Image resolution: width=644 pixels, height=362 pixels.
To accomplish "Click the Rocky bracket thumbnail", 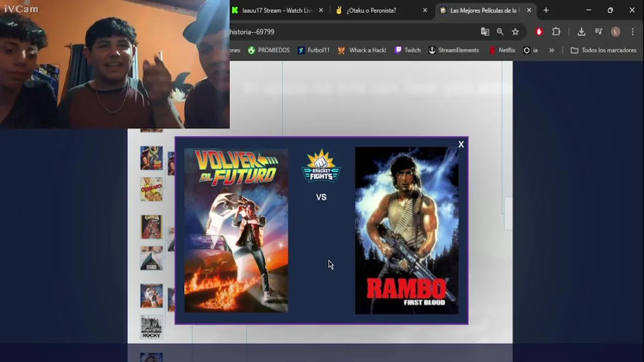I will 151,327.
